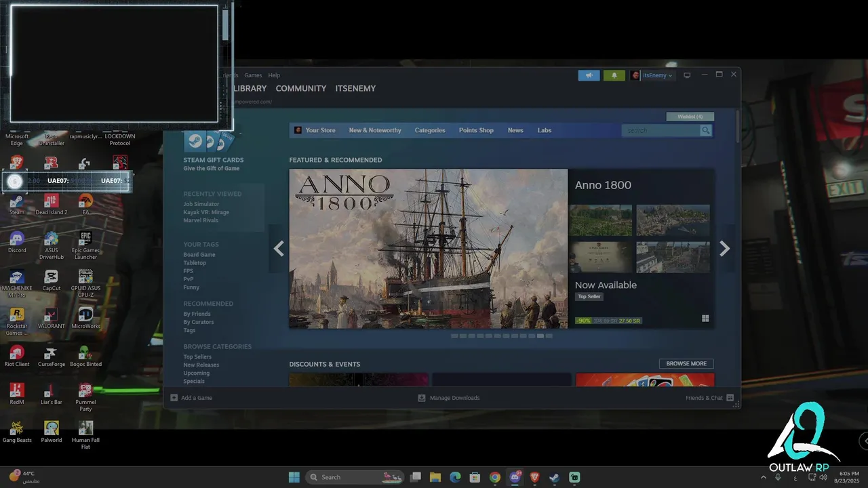Open ASUS DriverHub desktop shortcut
This screenshot has width=868, height=488.
[x=51, y=245]
